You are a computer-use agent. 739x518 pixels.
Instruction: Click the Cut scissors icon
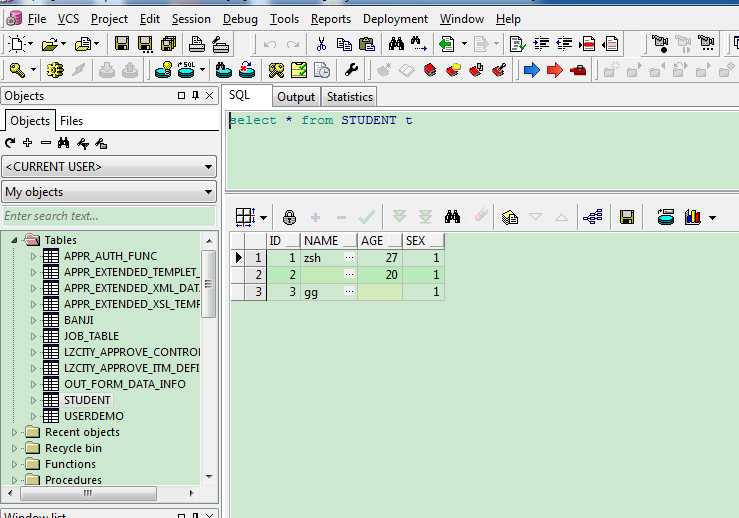321,44
